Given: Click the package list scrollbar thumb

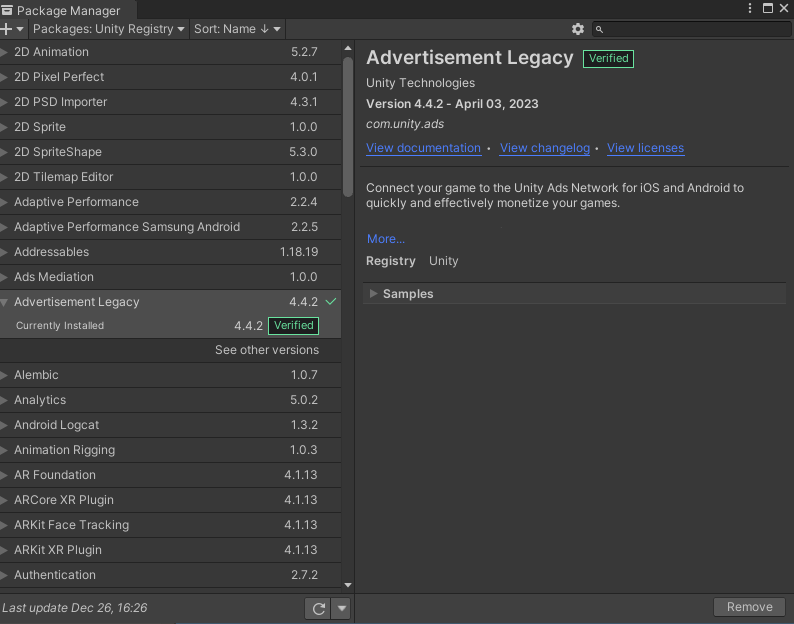Looking at the screenshot, I should pyautogui.click(x=348, y=127).
